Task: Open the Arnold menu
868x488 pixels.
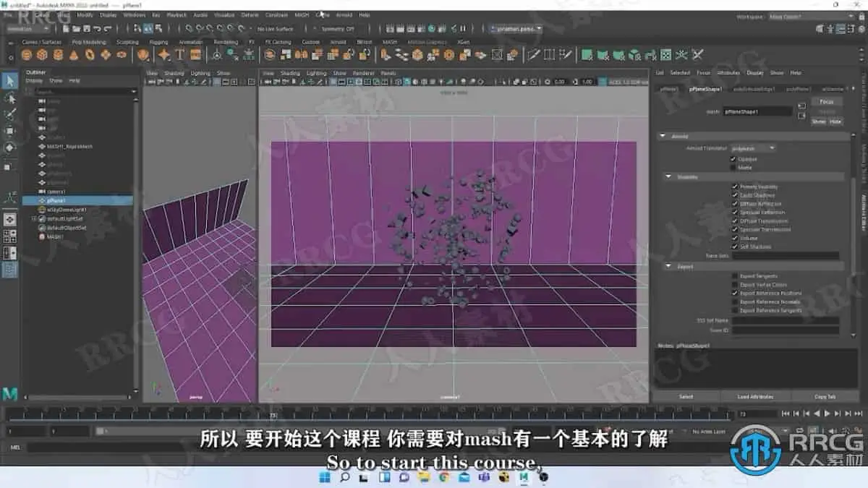Action: click(344, 14)
